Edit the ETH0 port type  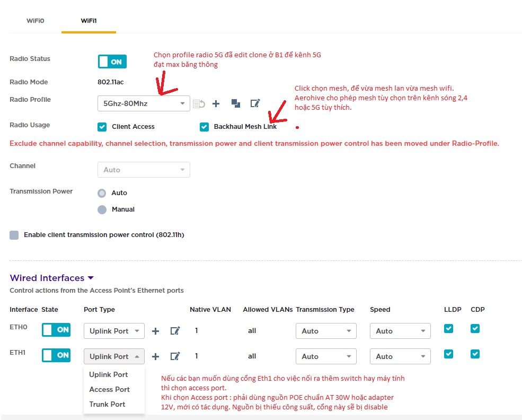pyautogui.click(x=175, y=331)
